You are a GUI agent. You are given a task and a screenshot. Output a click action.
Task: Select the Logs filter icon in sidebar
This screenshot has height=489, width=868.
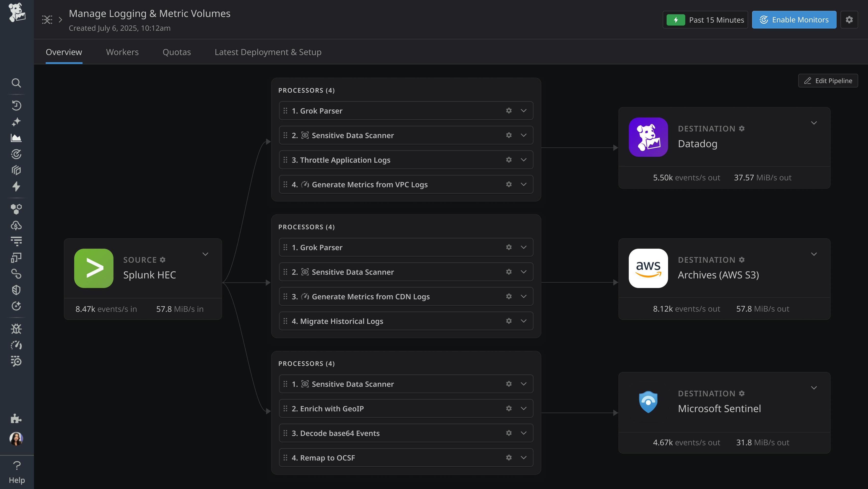(x=16, y=241)
